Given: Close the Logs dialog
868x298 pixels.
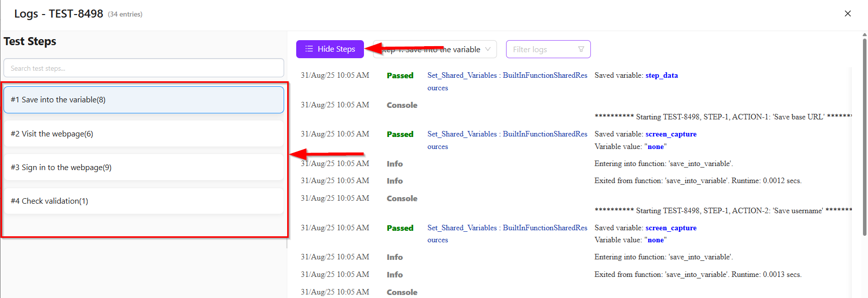Looking at the screenshot, I should pos(847,14).
